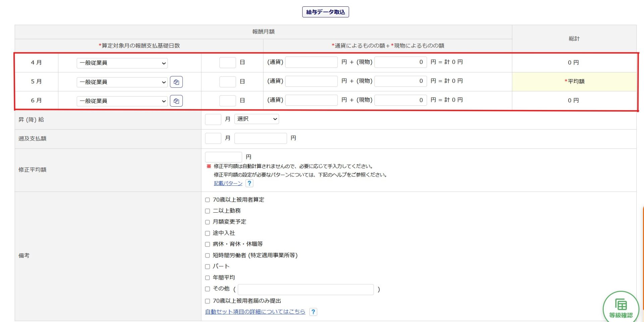Image resolution: width=644 pixels, height=322 pixels.
Task: Click 昇(降)給 month input field
Action: coord(213,119)
